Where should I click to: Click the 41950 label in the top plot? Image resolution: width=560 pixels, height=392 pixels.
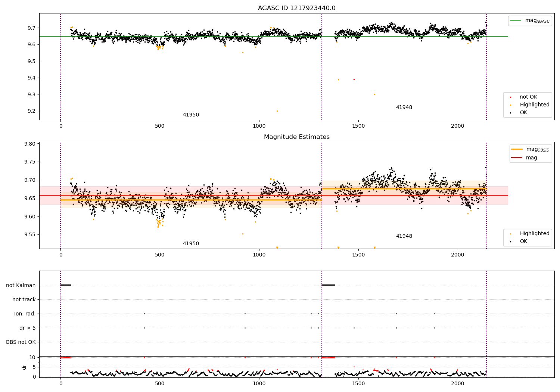click(x=191, y=115)
